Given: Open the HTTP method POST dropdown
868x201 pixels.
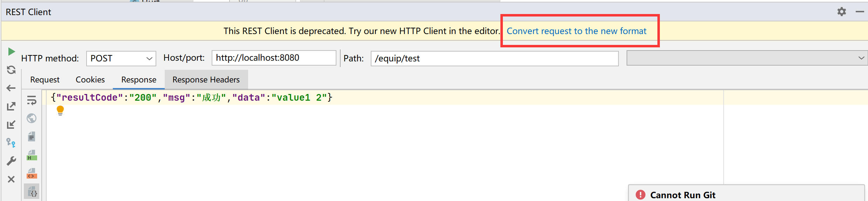Looking at the screenshot, I should coord(121,58).
